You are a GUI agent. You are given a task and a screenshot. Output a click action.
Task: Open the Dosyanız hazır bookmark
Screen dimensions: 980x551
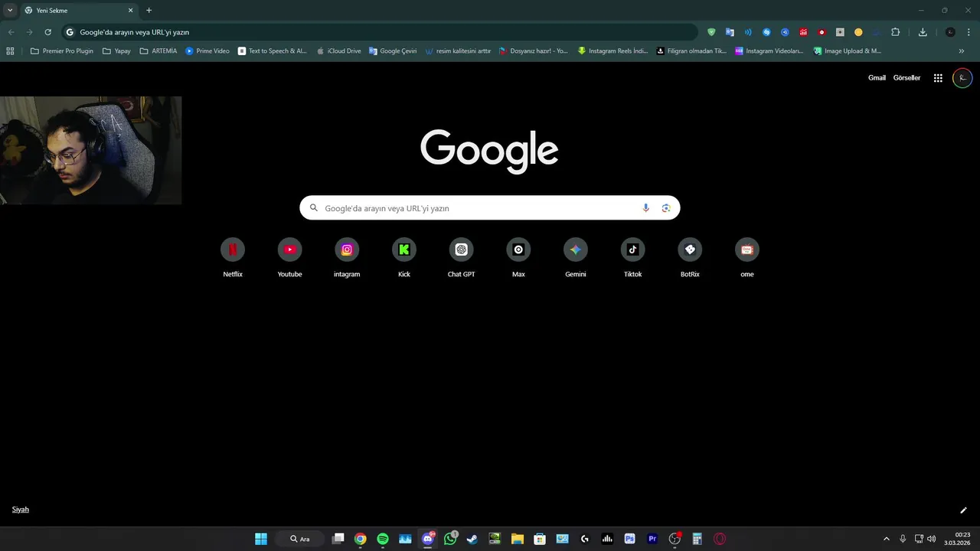click(x=534, y=51)
